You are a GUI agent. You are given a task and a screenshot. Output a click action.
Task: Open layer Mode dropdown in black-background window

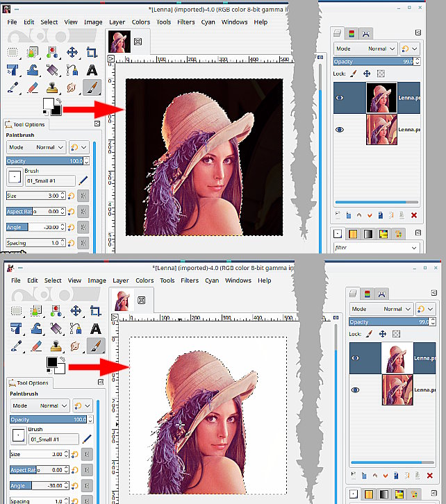coord(365,49)
